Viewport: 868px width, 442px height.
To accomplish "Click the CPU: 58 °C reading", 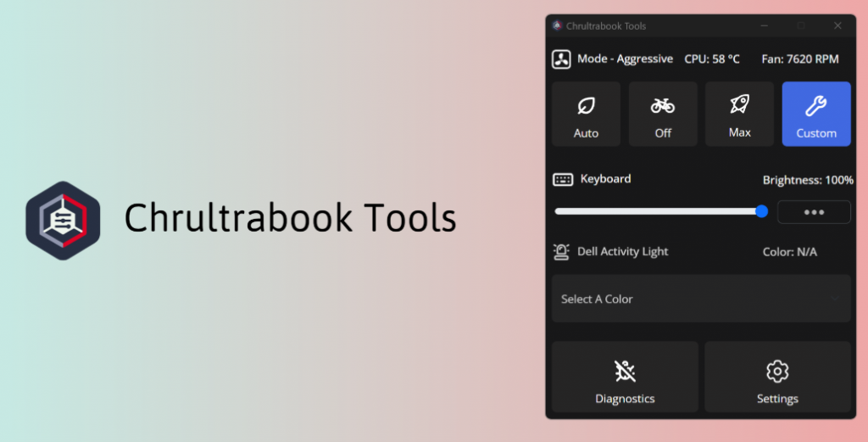I will 712,59.
